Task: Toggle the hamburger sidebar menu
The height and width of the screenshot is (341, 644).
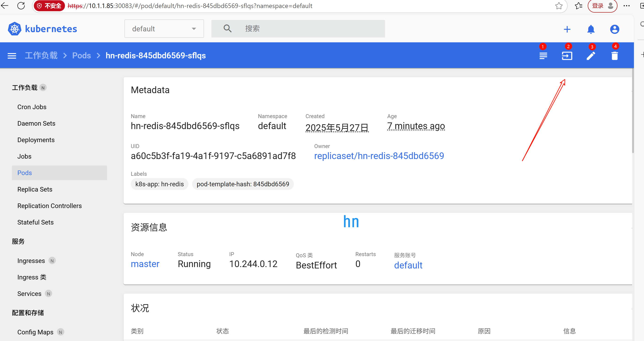Action: [x=12, y=56]
